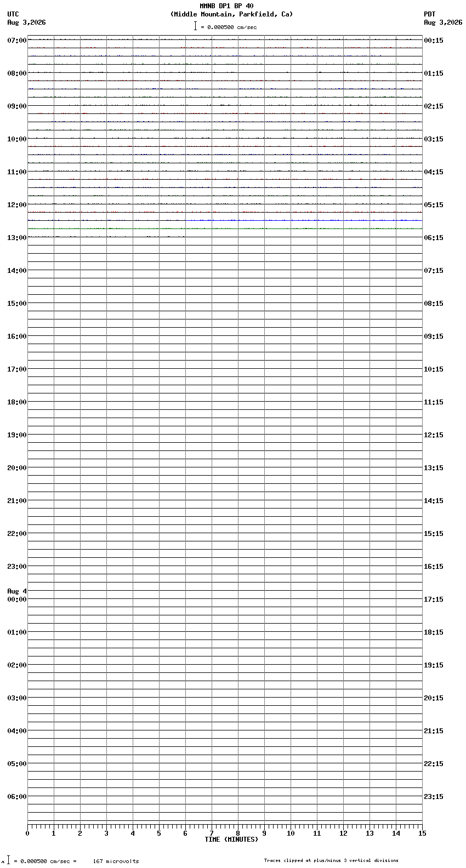Image resolution: width=466 pixels, height=868 pixels.
Task: Click the PDT label "13:15"
Action: [434, 468]
